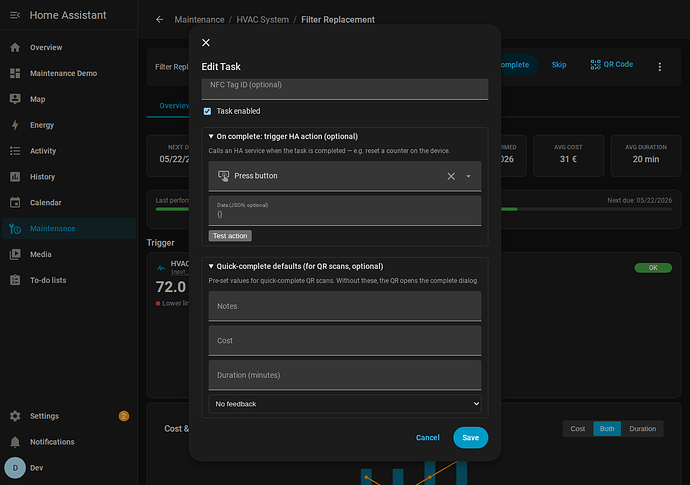The width and height of the screenshot is (690, 485).
Task: Click the Map sidebar icon
Action: pos(15,99)
